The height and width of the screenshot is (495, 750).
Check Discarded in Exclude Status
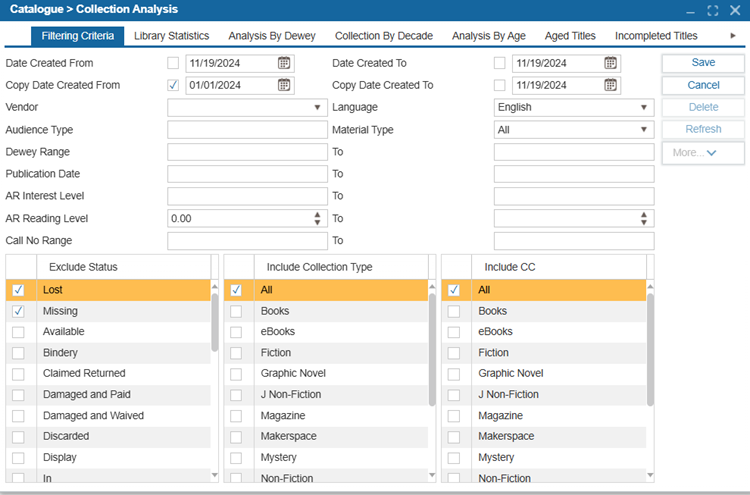18,437
